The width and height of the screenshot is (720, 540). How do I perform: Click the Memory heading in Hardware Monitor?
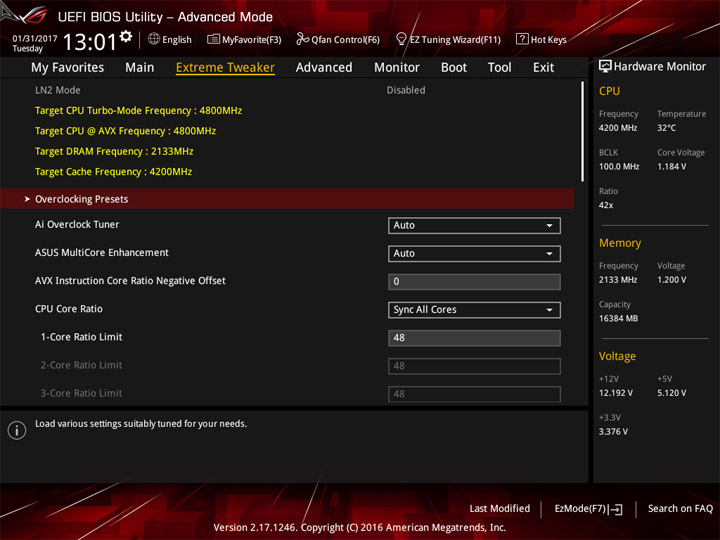coord(620,243)
